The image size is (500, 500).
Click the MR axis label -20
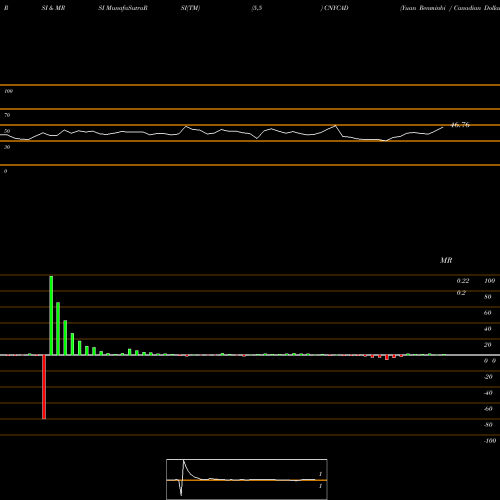click(x=488, y=377)
